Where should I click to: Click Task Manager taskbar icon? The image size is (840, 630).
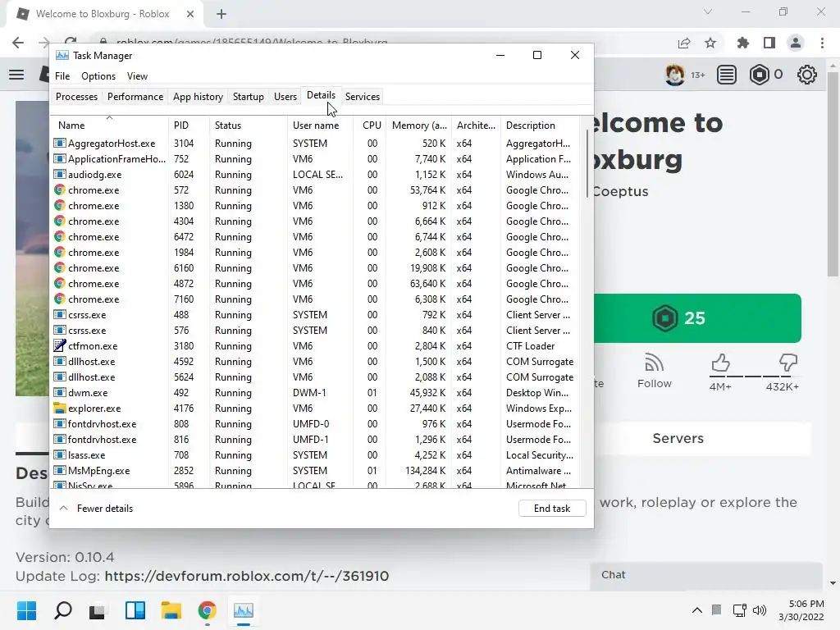[243, 610]
